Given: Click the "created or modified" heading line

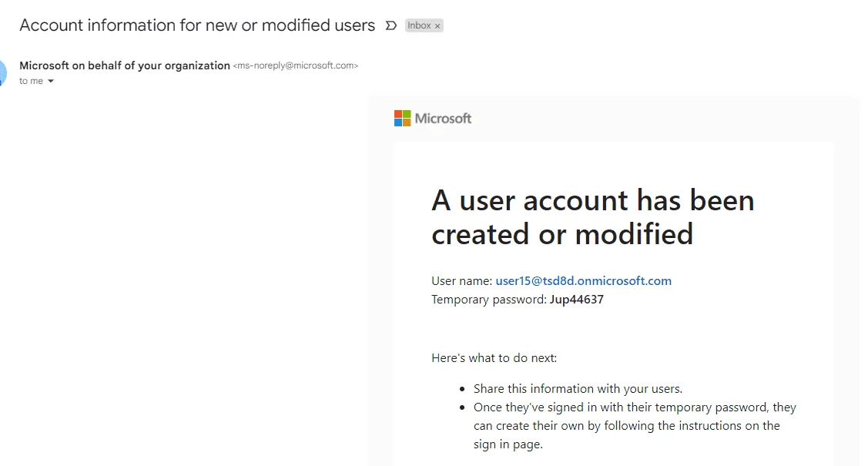Looking at the screenshot, I should pos(562,234).
